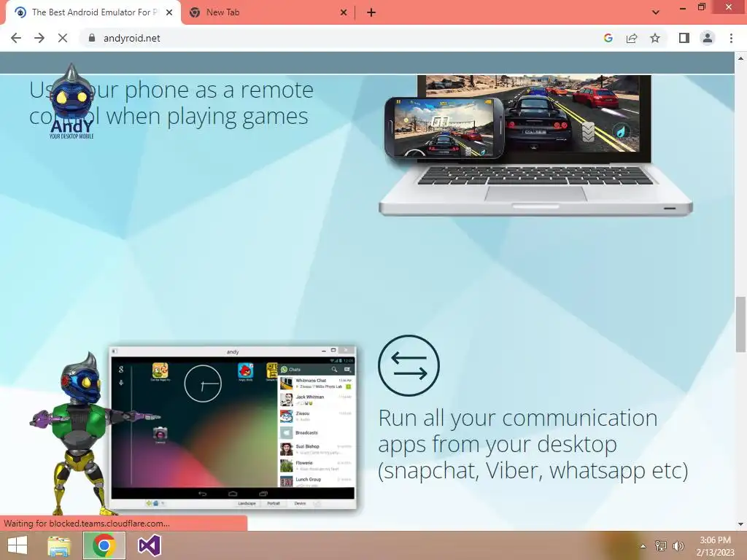This screenshot has width=747, height=560.
Task: Expand the tab search dropdown
Action: tap(656, 12)
